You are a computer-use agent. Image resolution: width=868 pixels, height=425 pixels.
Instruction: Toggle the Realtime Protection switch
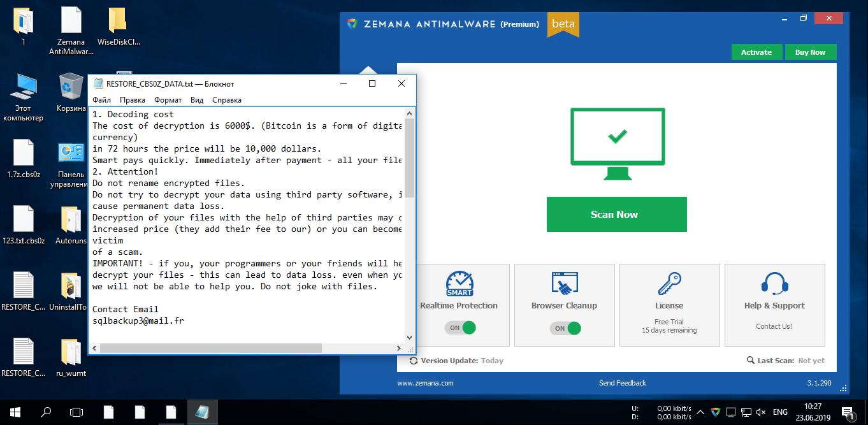coord(461,328)
